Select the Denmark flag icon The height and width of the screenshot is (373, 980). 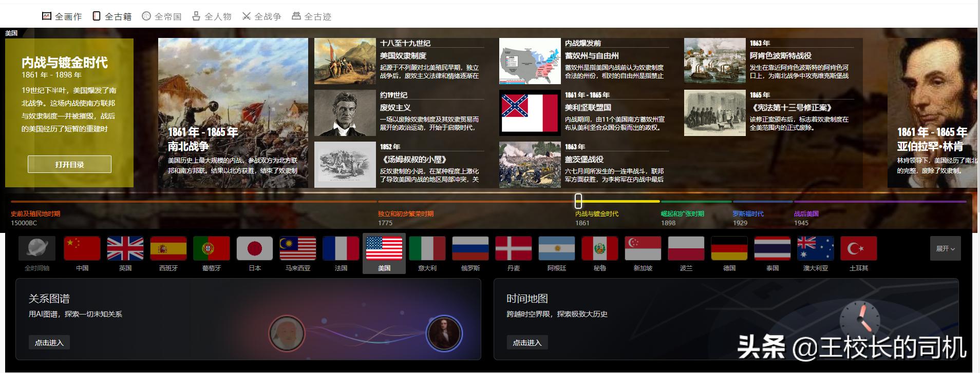coord(514,249)
